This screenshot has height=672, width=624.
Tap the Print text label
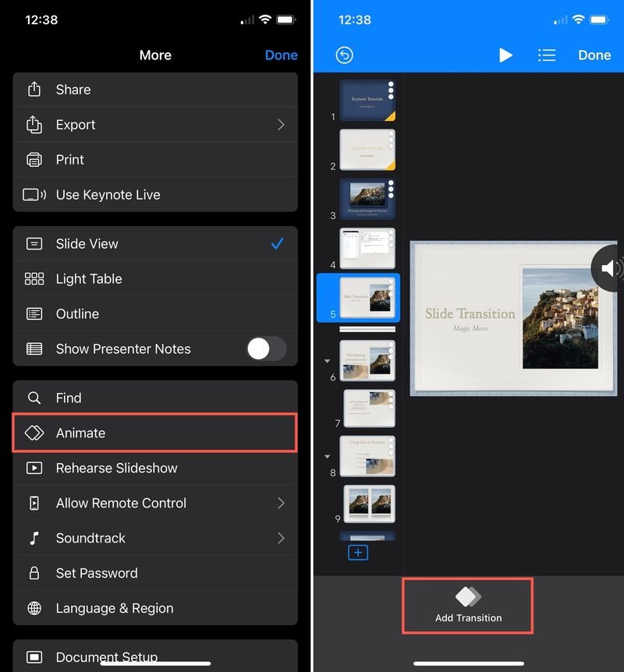point(70,160)
